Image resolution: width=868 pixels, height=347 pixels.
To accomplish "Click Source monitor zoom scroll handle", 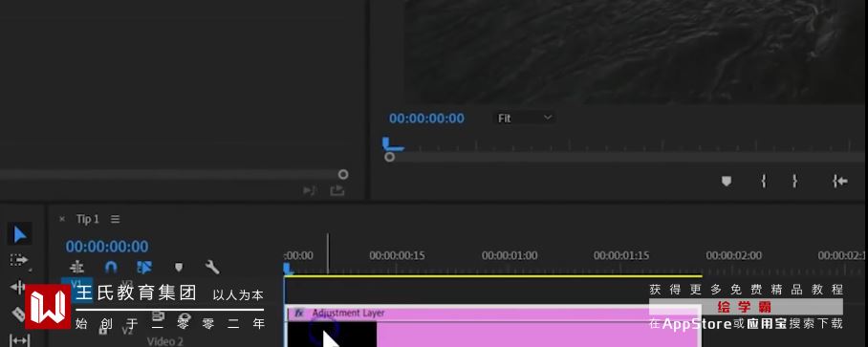I will [343, 174].
